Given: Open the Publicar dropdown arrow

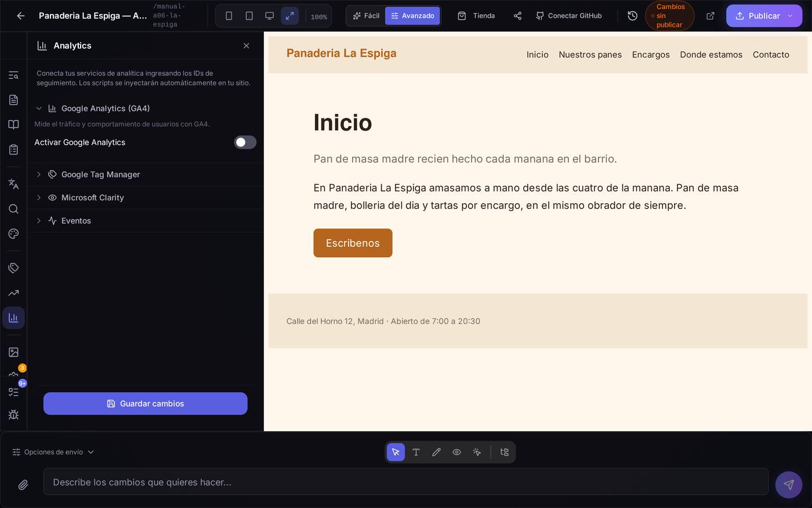Looking at the screenshot, I should [790, 16].
